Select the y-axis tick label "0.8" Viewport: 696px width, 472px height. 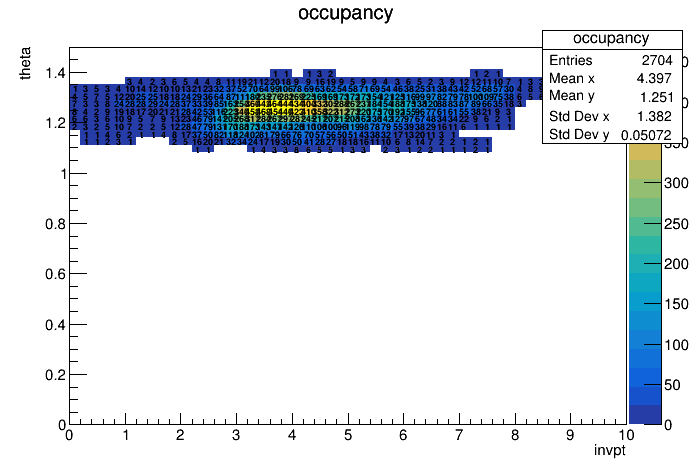pos(55,224)
